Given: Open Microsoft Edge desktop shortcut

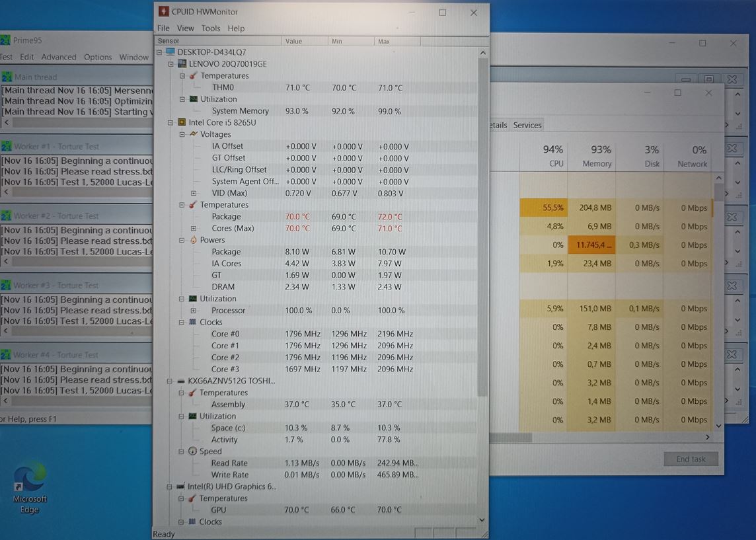Looking at the screenshot, I should click(30, 487).
